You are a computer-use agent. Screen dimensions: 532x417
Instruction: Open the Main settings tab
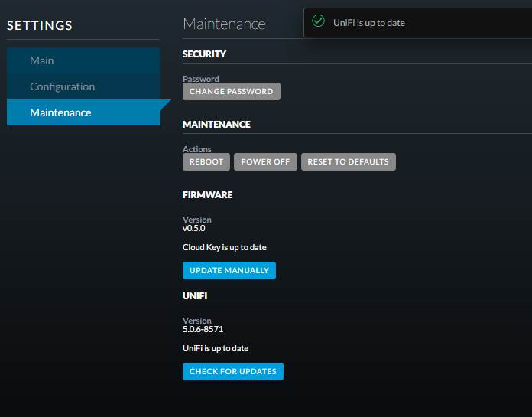83,60
